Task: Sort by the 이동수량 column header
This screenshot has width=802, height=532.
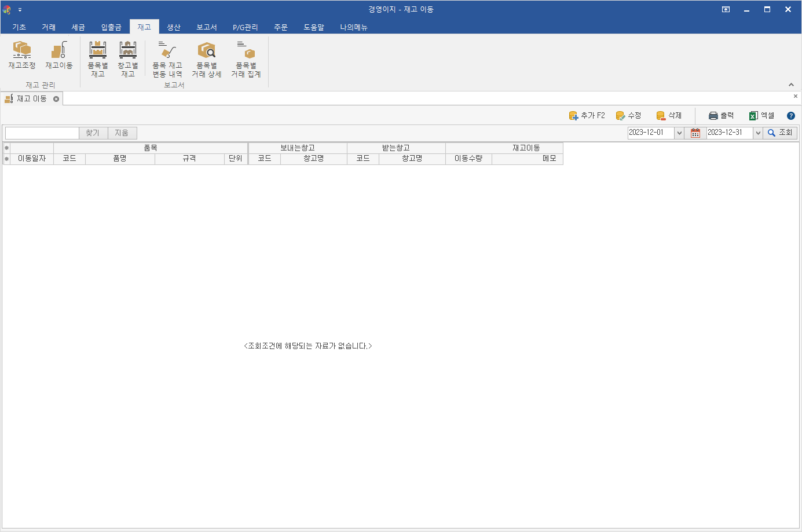Action: click(468, 159)
